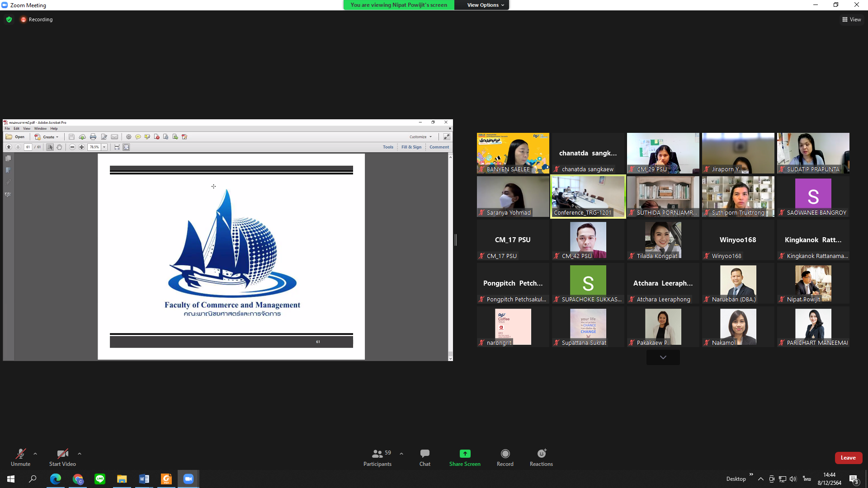Open the Customize dropdown in Acrobat
The width and height of the screenshot is (868, 488).
tap(420, 137)
